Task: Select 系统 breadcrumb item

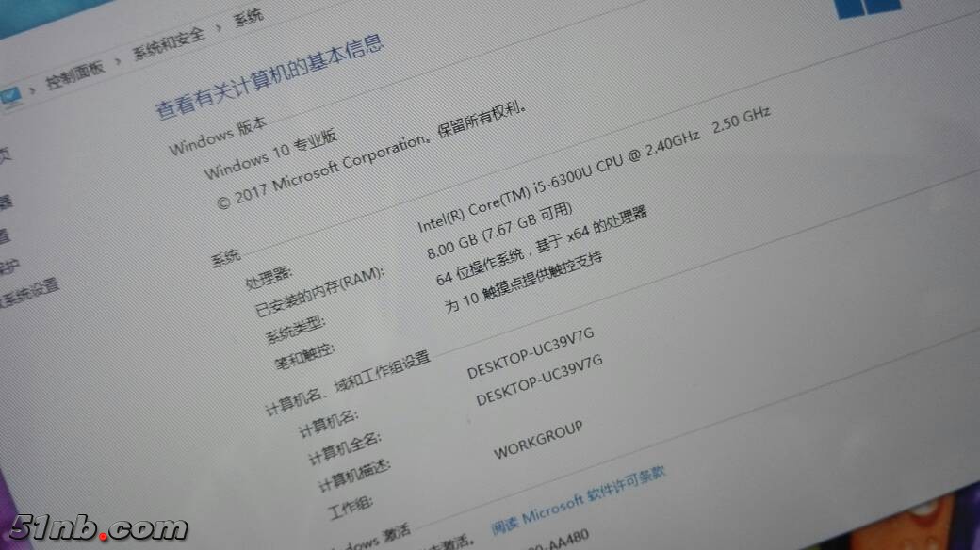Action: [248, 17]
